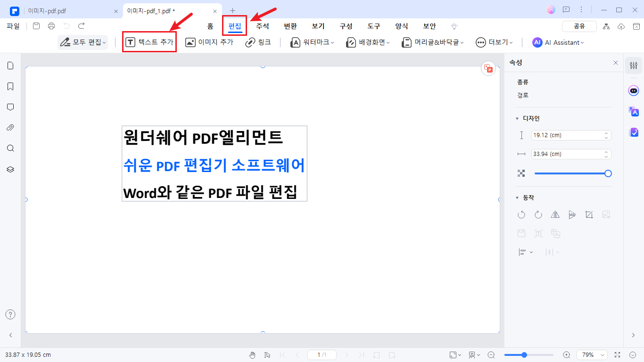Viewport: 644px width, 362px height.
Task: Switch to the 홈 tab
Action: tap(210, 26)
